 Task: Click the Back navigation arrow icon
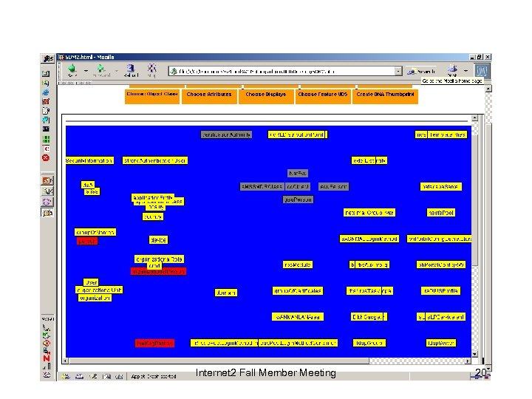point(72,69)
